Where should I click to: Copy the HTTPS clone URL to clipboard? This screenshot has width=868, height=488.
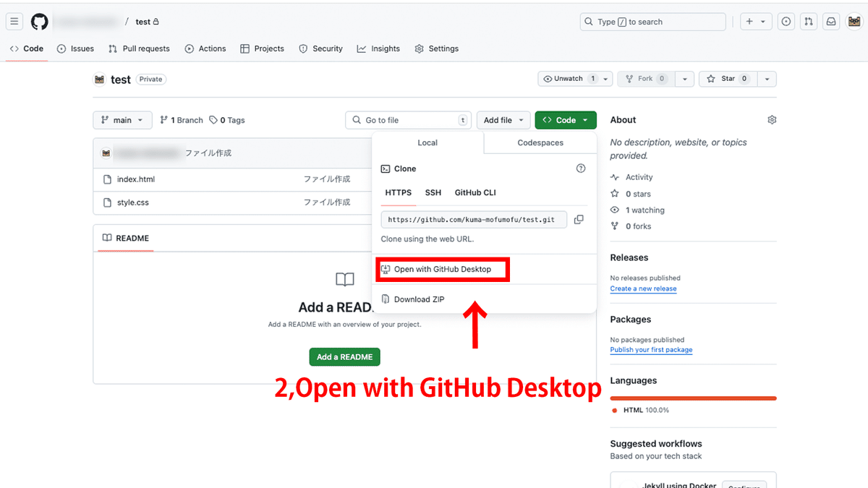pos(579,219)
